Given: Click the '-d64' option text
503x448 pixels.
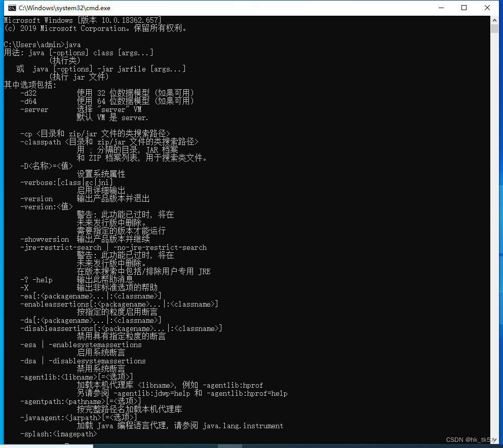Looking at the screenshot, I should pyautogui.click(x=28, y=101).
